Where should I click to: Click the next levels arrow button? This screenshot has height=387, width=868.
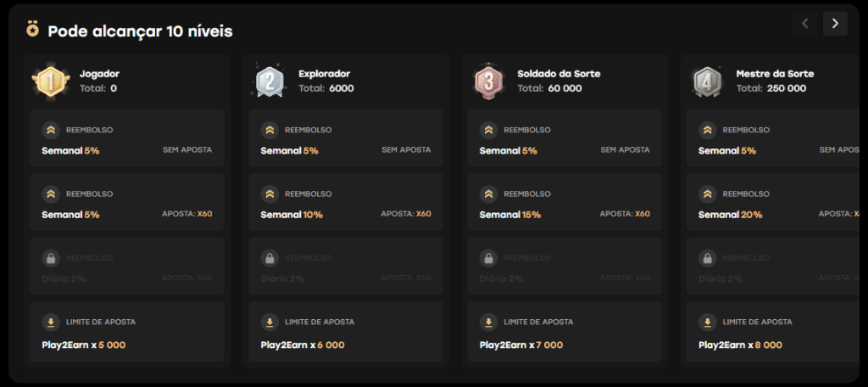tap(835, 23)
